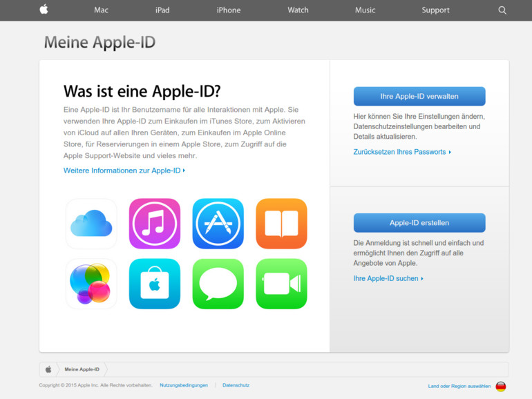Open the Mac menu item

pyautogui.click(x=101, y=10)
